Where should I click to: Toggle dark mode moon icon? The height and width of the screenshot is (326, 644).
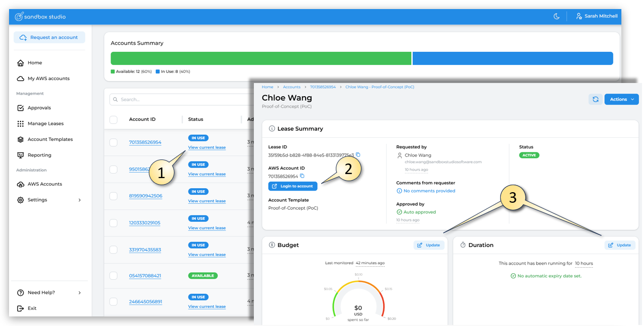coord(557,16)
